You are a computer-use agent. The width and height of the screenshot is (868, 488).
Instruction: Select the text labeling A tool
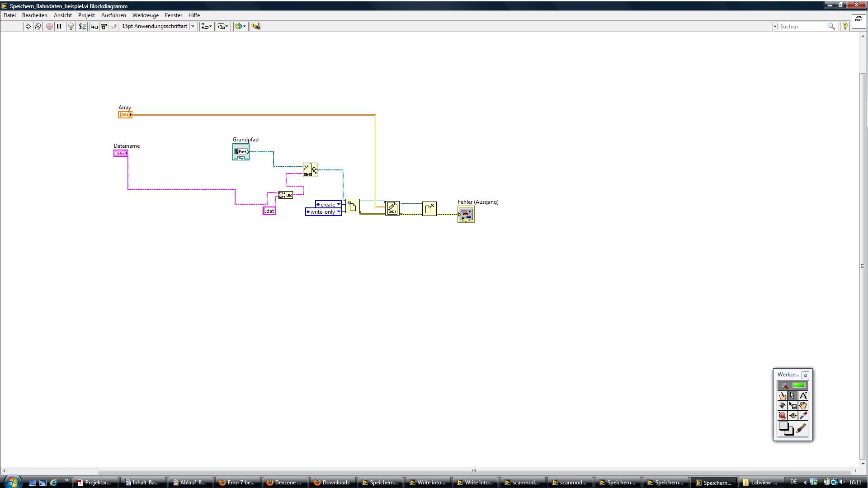pos(803,396)
